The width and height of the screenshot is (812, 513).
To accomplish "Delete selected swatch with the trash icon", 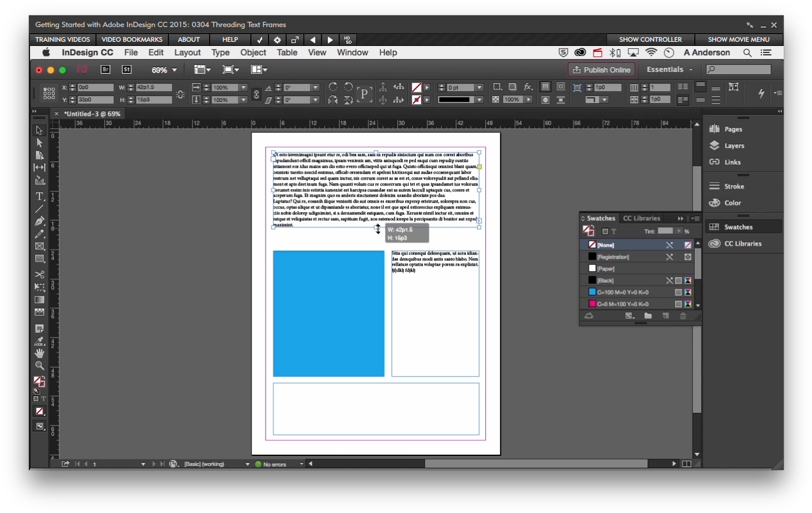I will [683, 316].
